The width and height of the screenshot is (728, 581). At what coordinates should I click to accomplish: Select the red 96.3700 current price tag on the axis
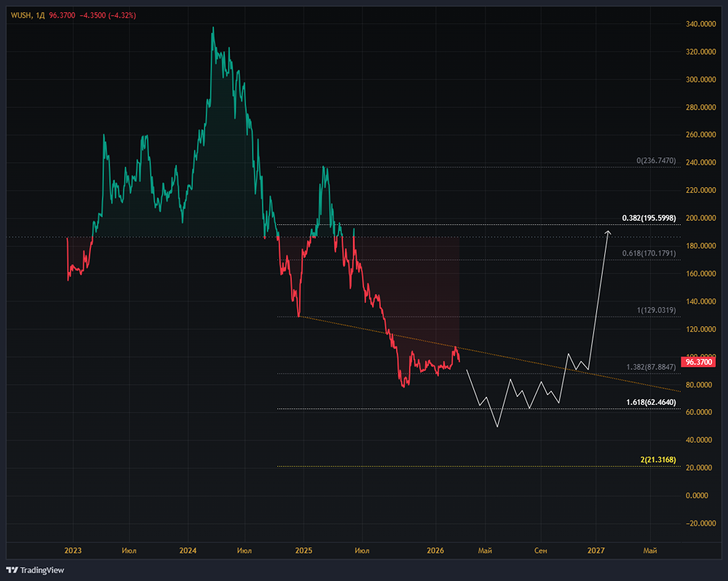coord(699,362)
